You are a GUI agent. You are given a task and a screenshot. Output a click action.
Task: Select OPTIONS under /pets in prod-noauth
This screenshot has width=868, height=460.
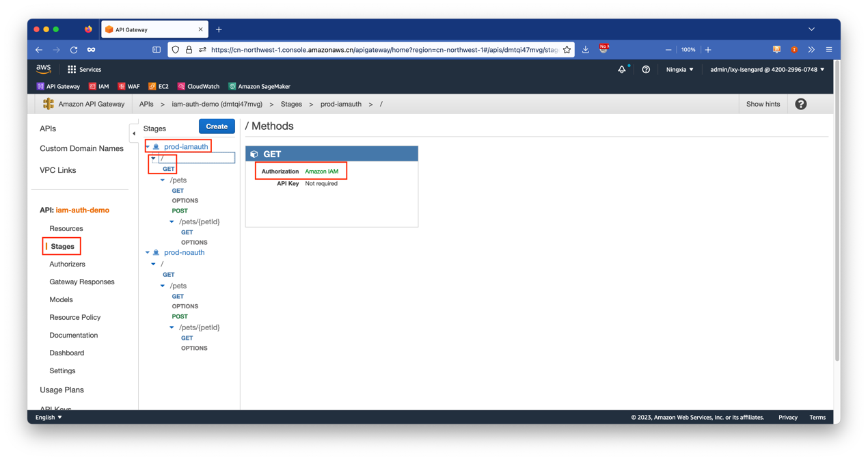(x=185, y=307)
